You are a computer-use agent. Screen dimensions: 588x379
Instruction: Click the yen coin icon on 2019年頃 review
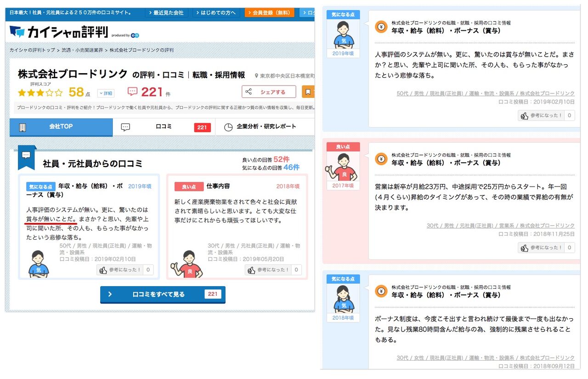click(x=381, y=27)
